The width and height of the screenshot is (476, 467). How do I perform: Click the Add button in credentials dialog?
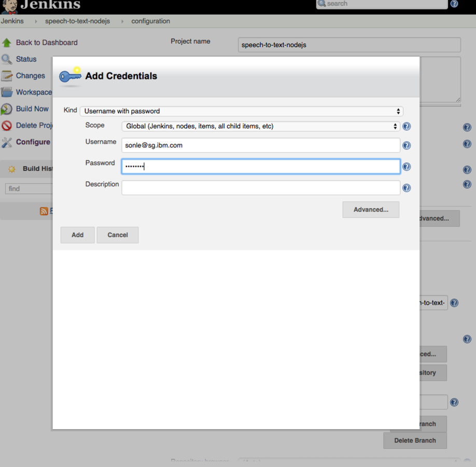tap(77, 235)
